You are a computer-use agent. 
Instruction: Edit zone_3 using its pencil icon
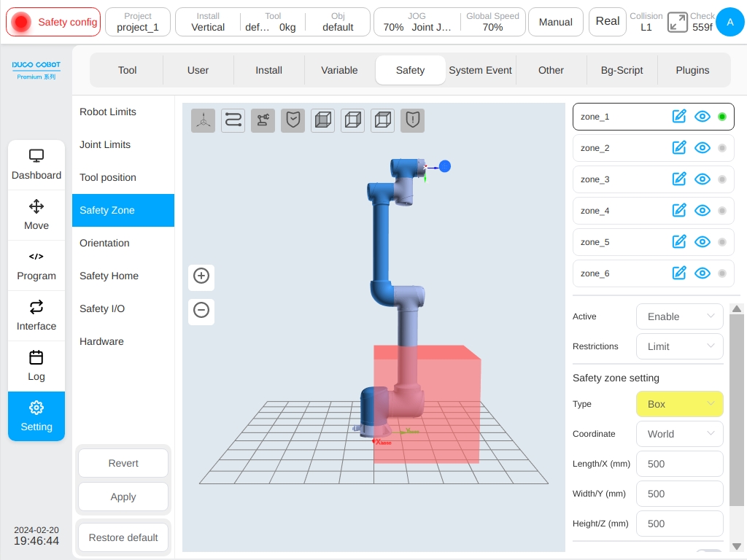coord(679,179)
